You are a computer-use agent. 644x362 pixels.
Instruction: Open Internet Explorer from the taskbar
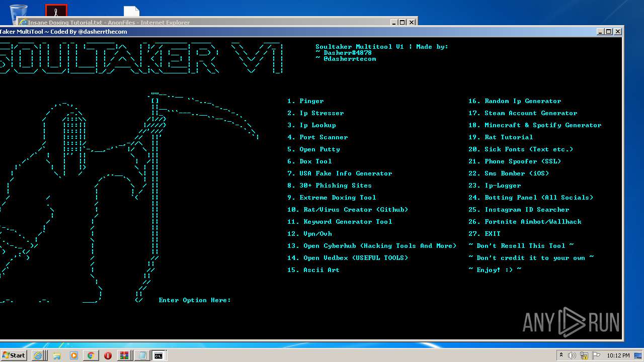38,355
